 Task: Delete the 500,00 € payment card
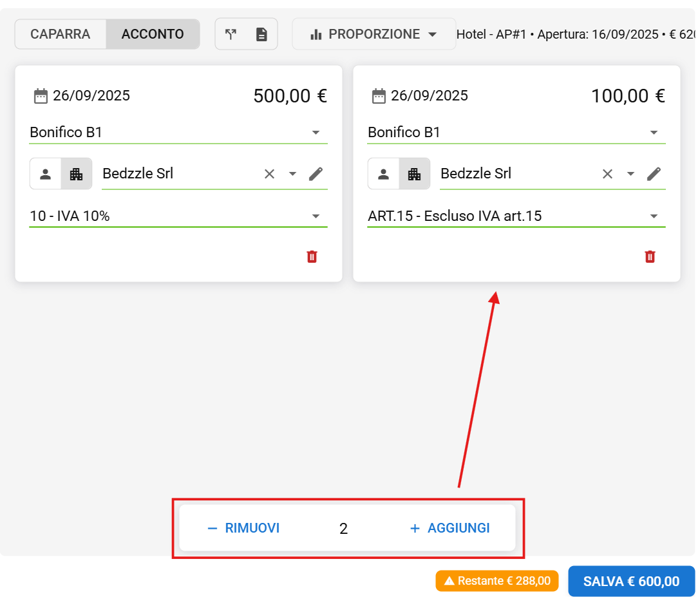click(x=312, y=257)
